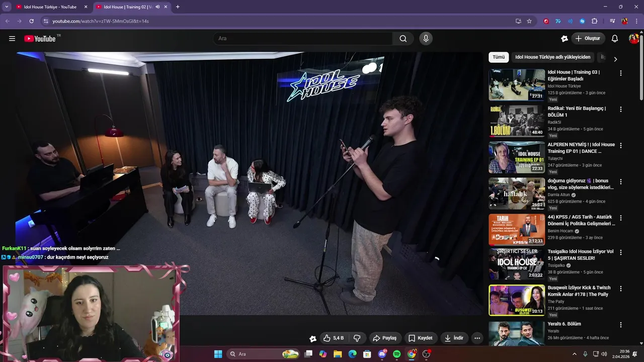The width and height of the screenshot is (644, 362).
Task: Open KPSS AGS Tarih video thumbnail
Action: 517,230
